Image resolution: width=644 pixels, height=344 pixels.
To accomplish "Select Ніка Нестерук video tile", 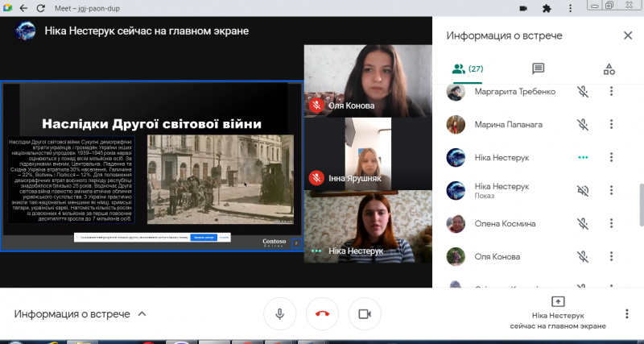I will (368, 226).
